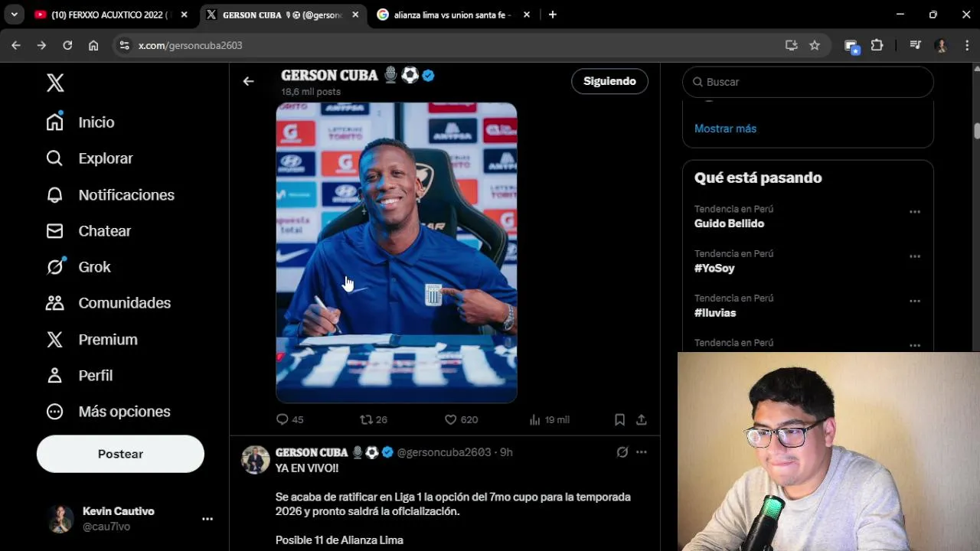The height and width of the screenshot is (551, 980).
Task: Go to Perfil page
Action: tap(79, 375)
